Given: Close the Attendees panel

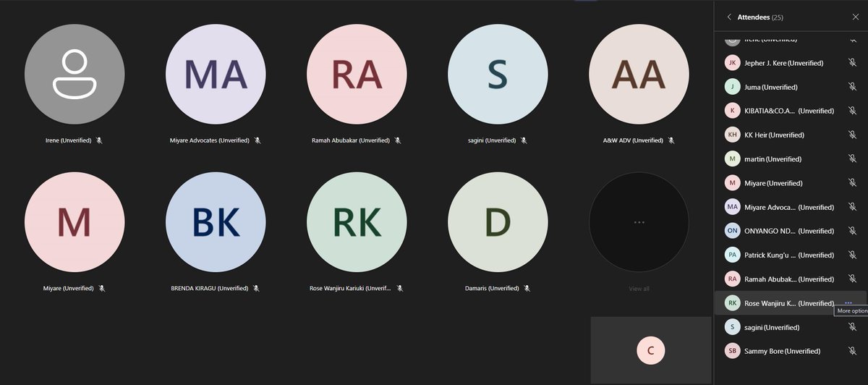Looking at the screenshot, I should pyautogui.click(x=856, y=17).
